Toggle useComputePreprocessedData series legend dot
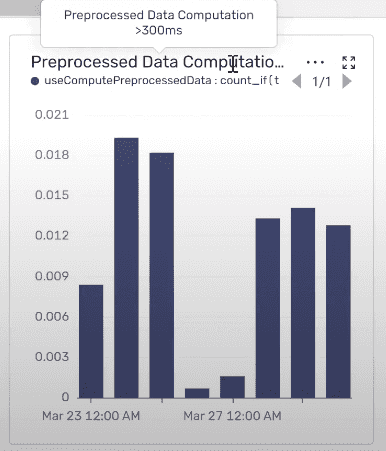The width and height of the screenshot is (386, 451). [x=35, y=81]
